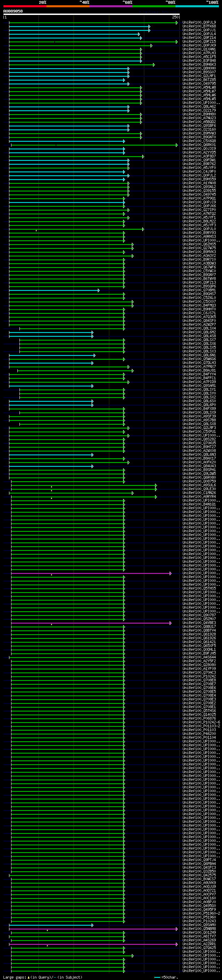Viewport: 222px width, 980px height.
Task: Select UniRef100_Q9SAM1 hit
Action: pos(199,386)
